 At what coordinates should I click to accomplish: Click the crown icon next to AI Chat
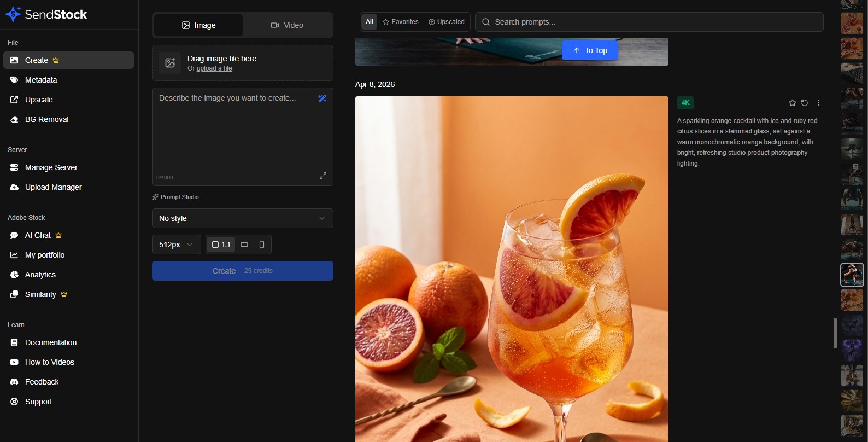click(x=58, y=235)
